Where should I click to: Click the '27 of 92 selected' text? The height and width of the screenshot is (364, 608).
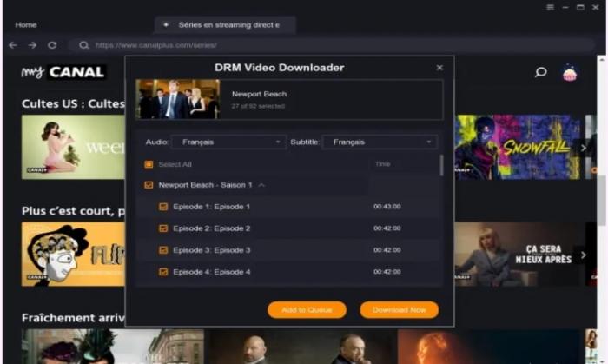(x=258, y=106)
